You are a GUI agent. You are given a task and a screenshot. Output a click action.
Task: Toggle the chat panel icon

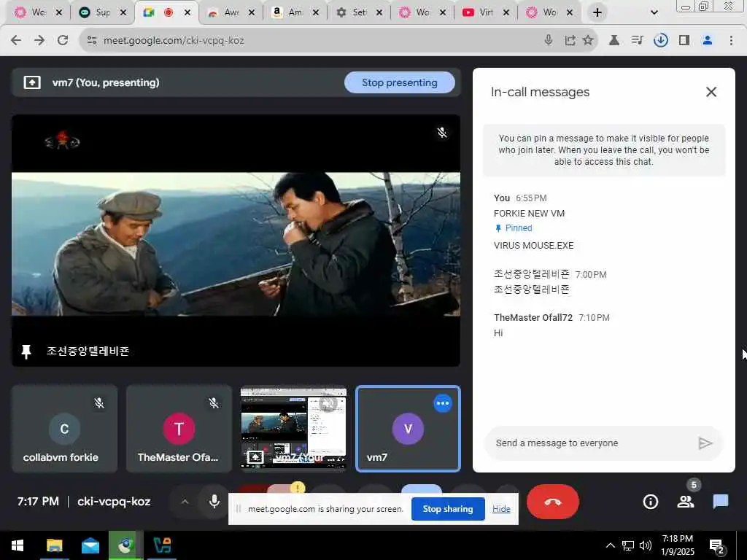coord(720,502)
